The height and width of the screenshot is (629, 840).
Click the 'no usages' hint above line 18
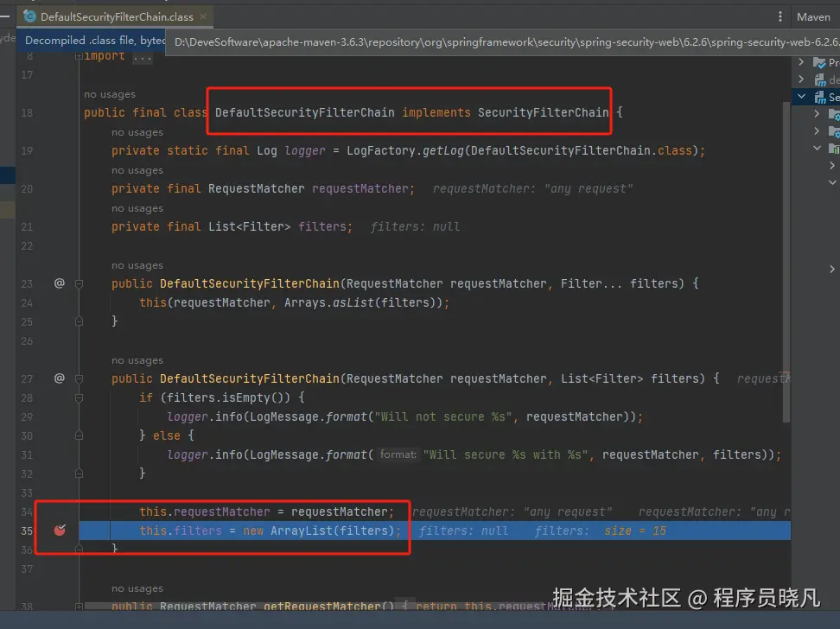coord(110,94)
